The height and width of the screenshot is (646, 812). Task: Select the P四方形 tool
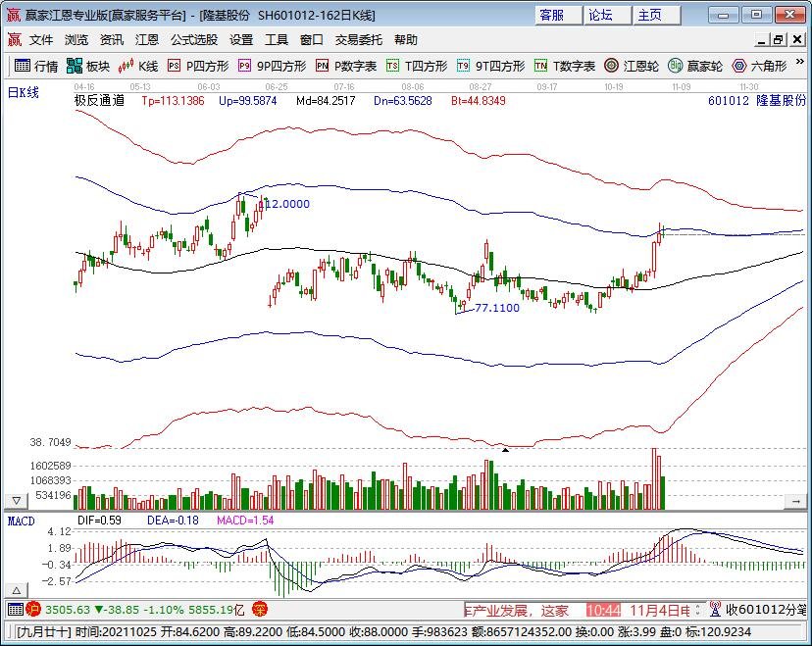click(198, 66)
